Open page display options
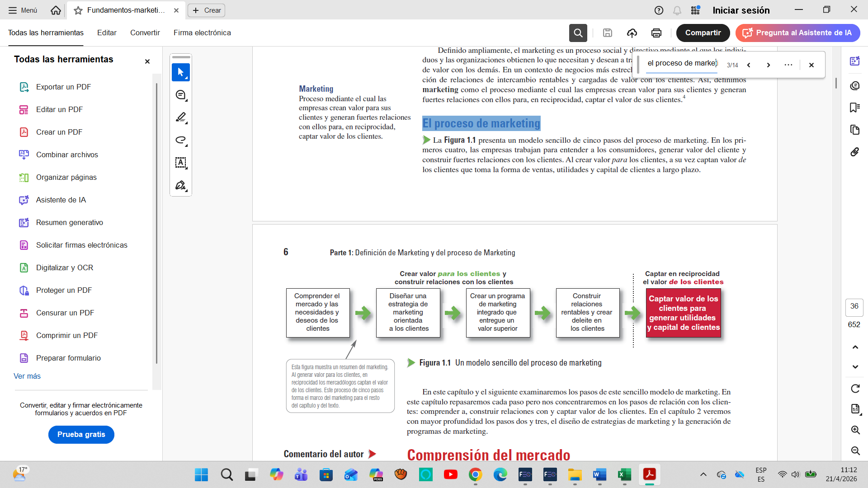868x488 pixels. pos(855,409)
